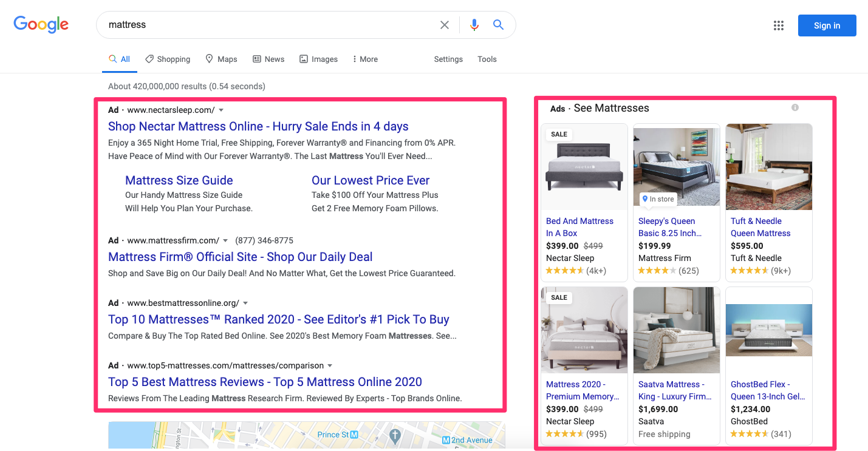Click the phone number (877) 346-8775
The image size is (868, 451).
(264, 240)
